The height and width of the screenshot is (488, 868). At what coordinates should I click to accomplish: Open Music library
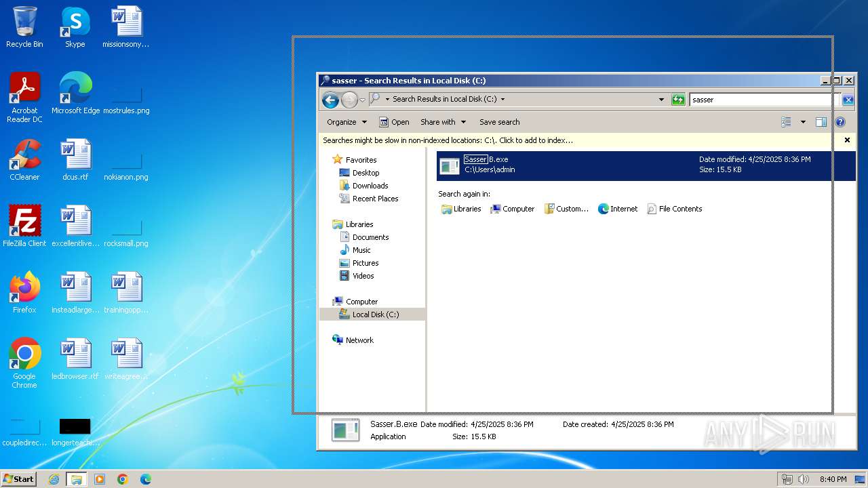pyautogui.click(x=361, y=250)
